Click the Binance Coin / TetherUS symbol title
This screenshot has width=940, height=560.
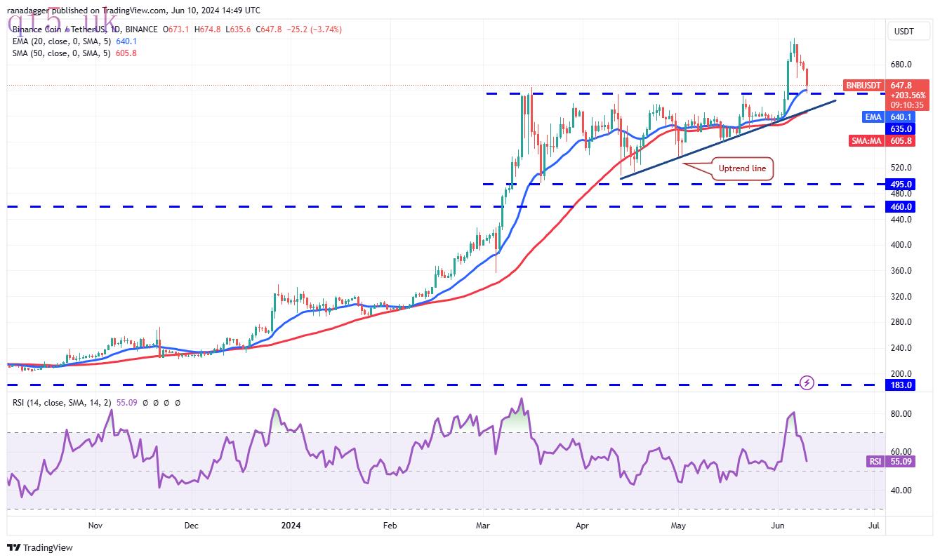coord(86,29)
